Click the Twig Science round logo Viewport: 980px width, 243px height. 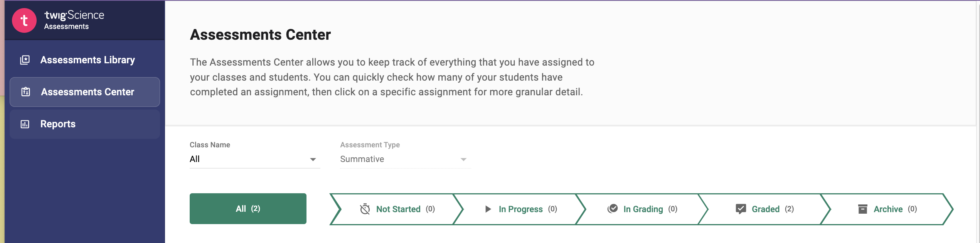coord(24,20)
